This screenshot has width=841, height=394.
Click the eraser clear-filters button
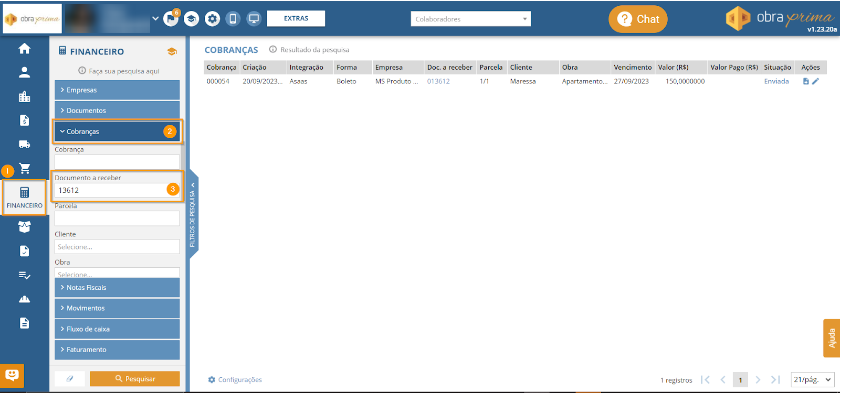70,378
